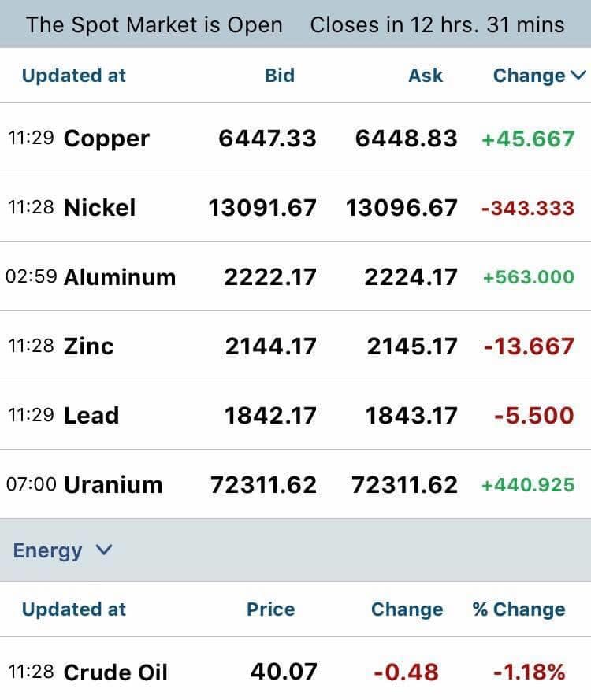Open the Copper row
This screenshot has height=700, width=591.
[295, 138]
